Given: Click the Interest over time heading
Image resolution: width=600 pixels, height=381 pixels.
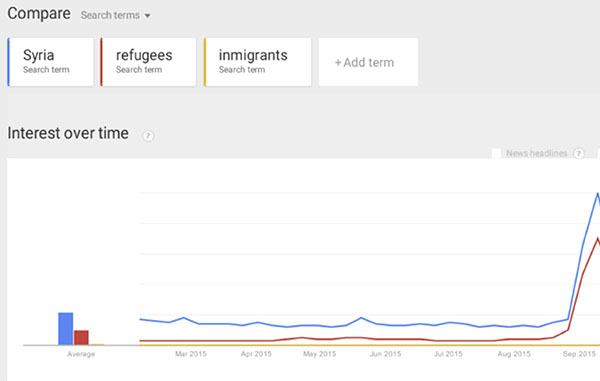Looking at the screenshot, I should tap(68, 133).
